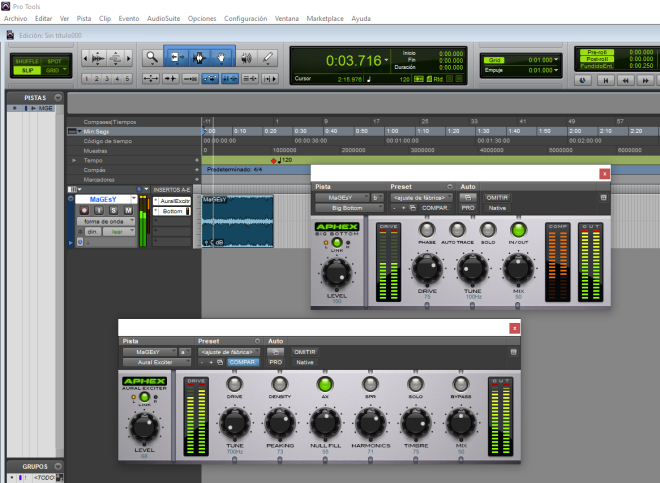This screenshot has width=660, height=483.
Task: Toggle the Automation Follows Edit icon
Action: tap(210, 78)
